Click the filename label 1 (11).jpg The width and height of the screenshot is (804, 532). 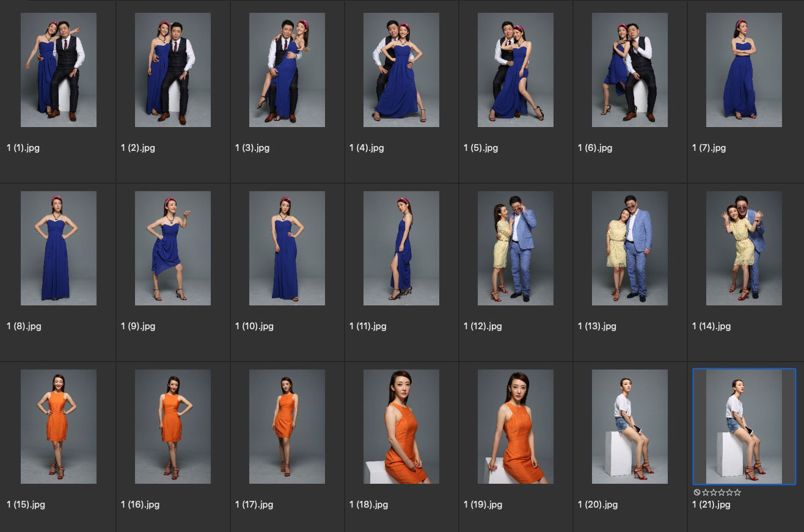368,326
